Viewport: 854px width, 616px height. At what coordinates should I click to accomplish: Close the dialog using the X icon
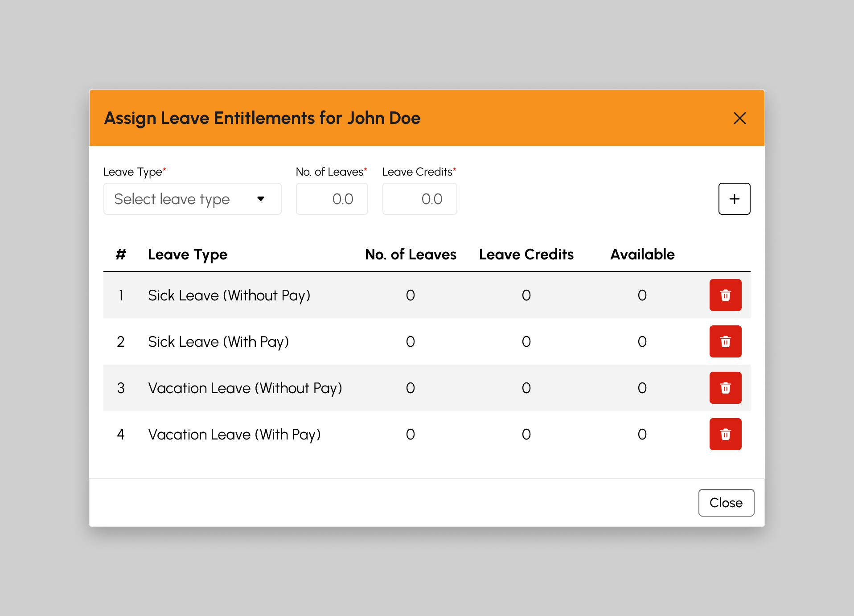pos(739,118)
